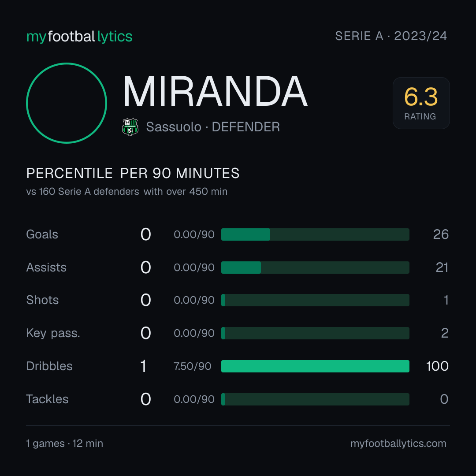Viewport: 476px width, 476px height.
Task: Select the Dribbles percentile bar
Action: pyautogui.click(x=315, y=366)
